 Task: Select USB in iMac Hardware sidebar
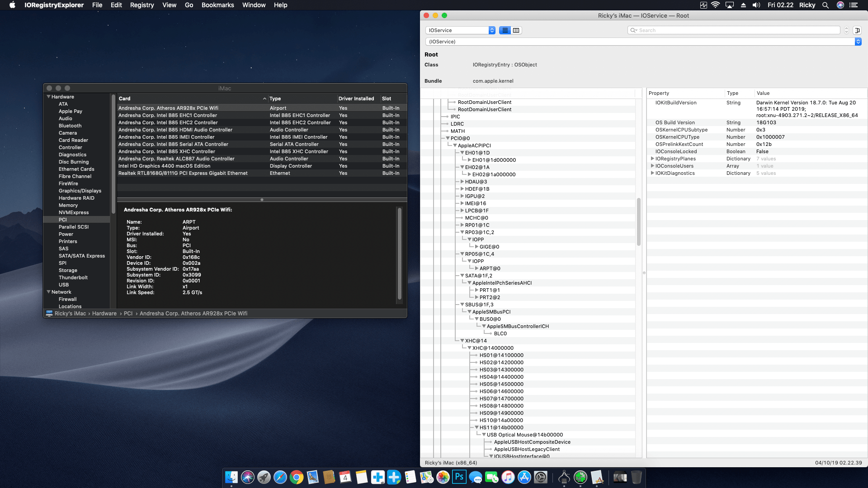pyautogui.click(x=64, y=285)
